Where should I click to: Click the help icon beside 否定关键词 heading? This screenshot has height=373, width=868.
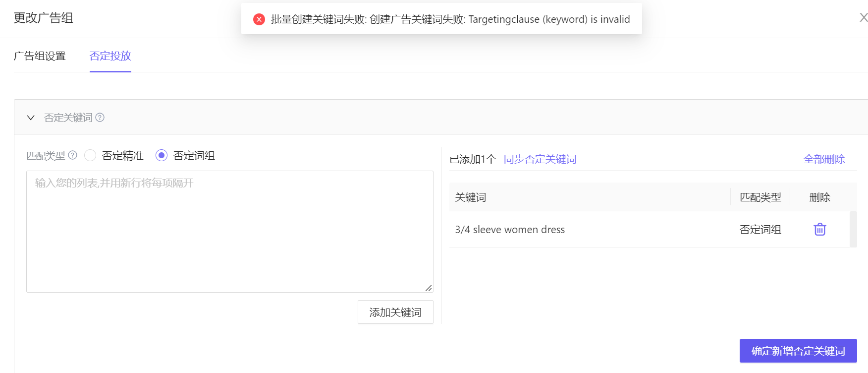coord(100,117)
